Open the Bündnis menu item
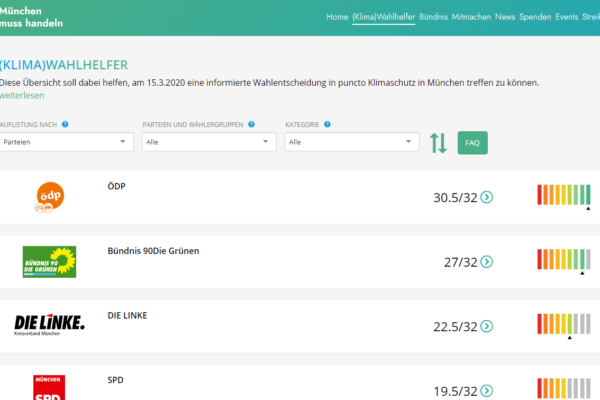This screenshot has height=400, width=600. coord(433,17)
